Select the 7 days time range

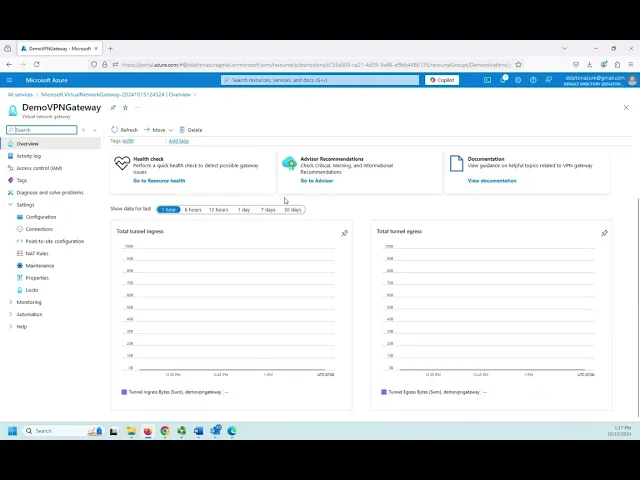pyautogui.click(x=268, y=209)
